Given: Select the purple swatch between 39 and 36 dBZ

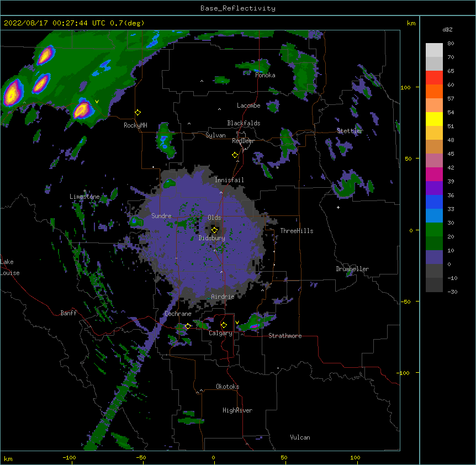Looking at the screenshot, I should [434, 188].
